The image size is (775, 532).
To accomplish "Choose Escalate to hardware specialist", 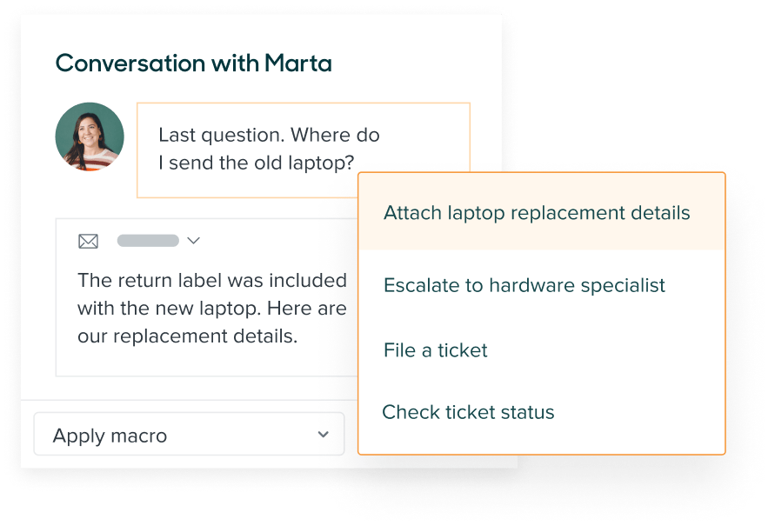I will click(x=524, y=285).
